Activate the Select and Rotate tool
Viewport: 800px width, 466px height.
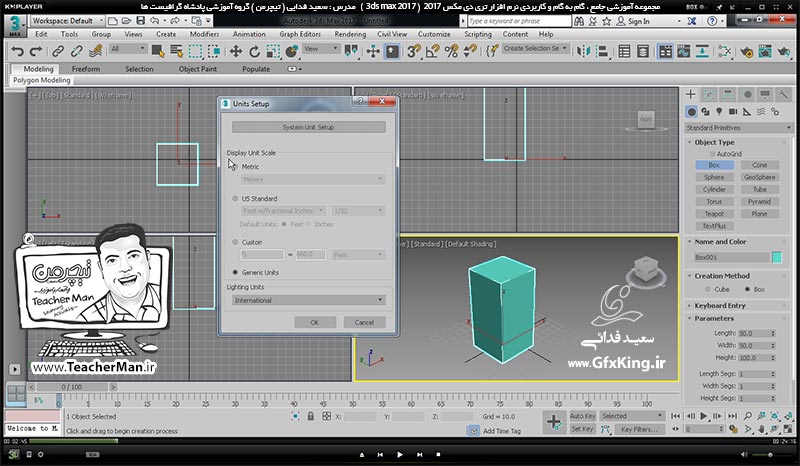tap(255, 51)
